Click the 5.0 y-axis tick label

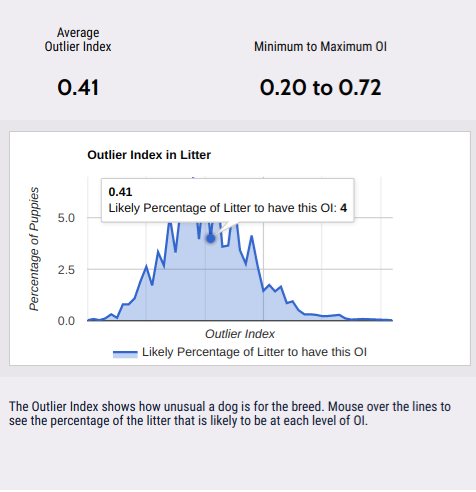(x=66, y=218)
